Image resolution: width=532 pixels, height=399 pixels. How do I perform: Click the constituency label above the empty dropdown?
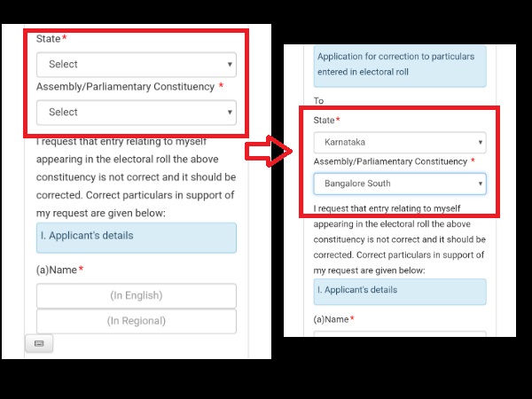pos(125,87)
